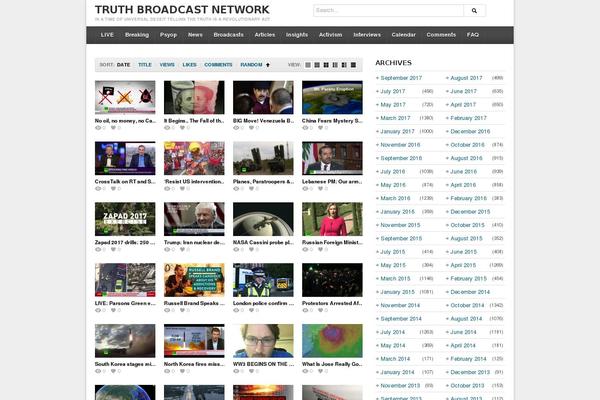Click into the Search input field

tap(388, 11)
